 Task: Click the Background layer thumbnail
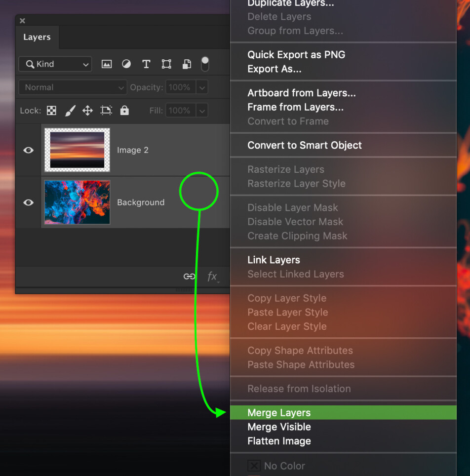pos(77,202)
